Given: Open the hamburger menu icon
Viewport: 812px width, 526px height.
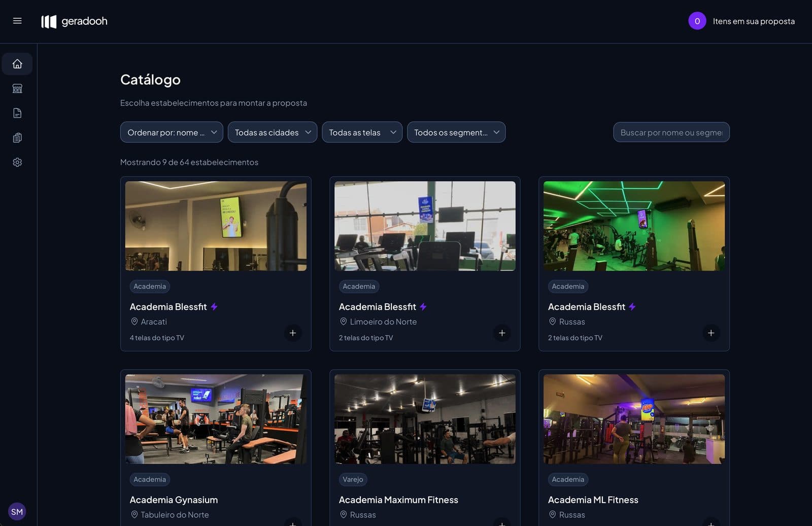Looking at the screenshot, I should (17, 21).
